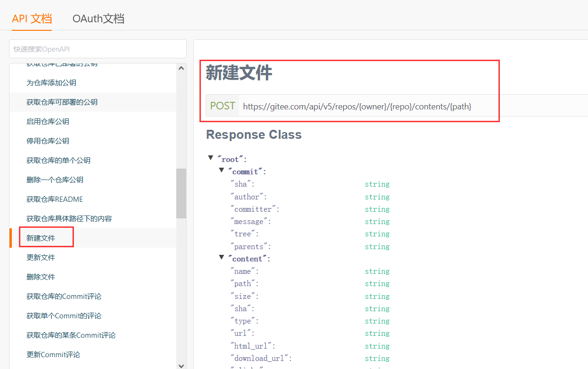Focus the 快速搜索OpenAPI search box

pos(98,49)
